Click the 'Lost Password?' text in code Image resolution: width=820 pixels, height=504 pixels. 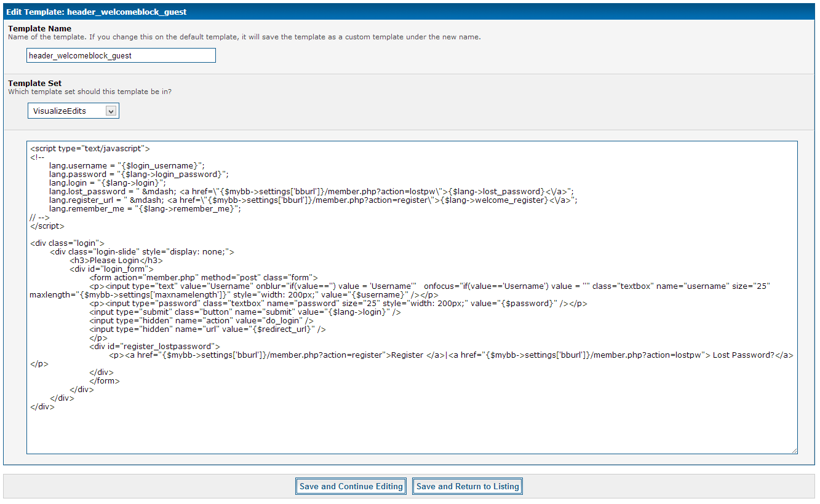(743, 355)
